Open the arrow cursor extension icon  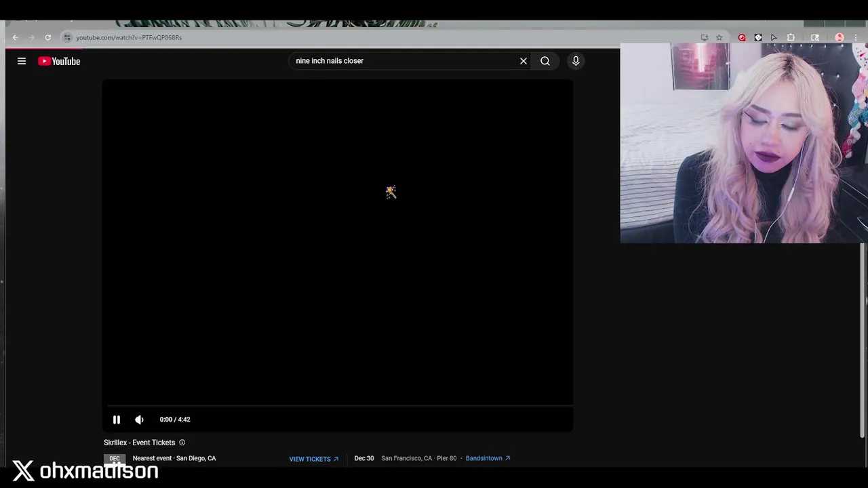pos(774,37)
